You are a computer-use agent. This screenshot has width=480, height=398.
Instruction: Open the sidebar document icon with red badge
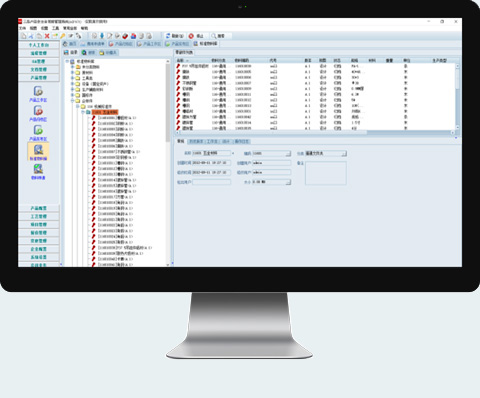coord(38,113)
